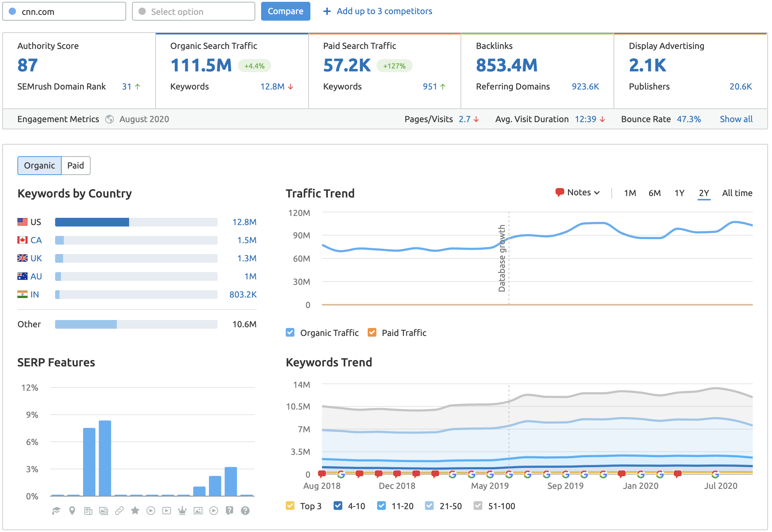Select the 1Y time range
772x532 pixels.
(x=679, y=193)
